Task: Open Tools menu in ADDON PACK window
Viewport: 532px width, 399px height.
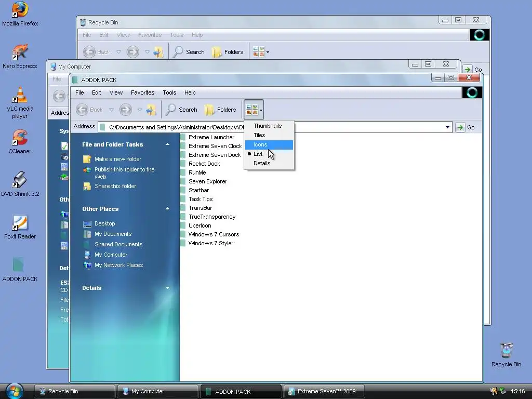Action: [169, 92]
